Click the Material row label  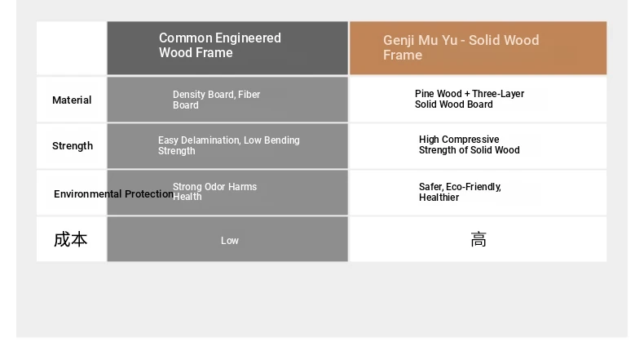(72, 100)
